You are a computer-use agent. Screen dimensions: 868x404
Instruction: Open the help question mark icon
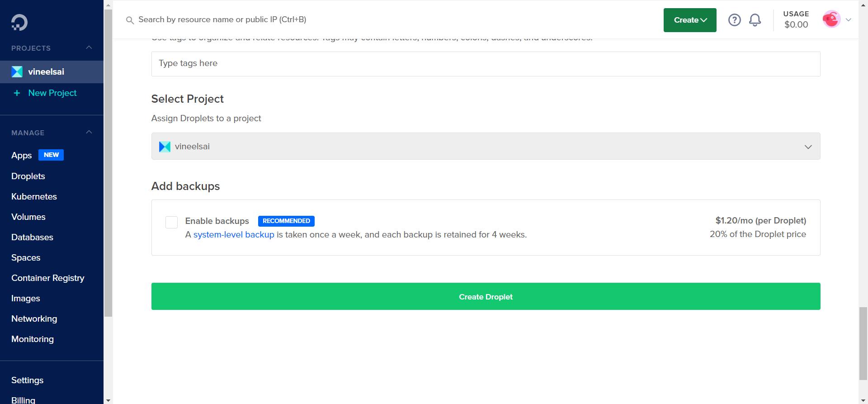coord(734,20)
